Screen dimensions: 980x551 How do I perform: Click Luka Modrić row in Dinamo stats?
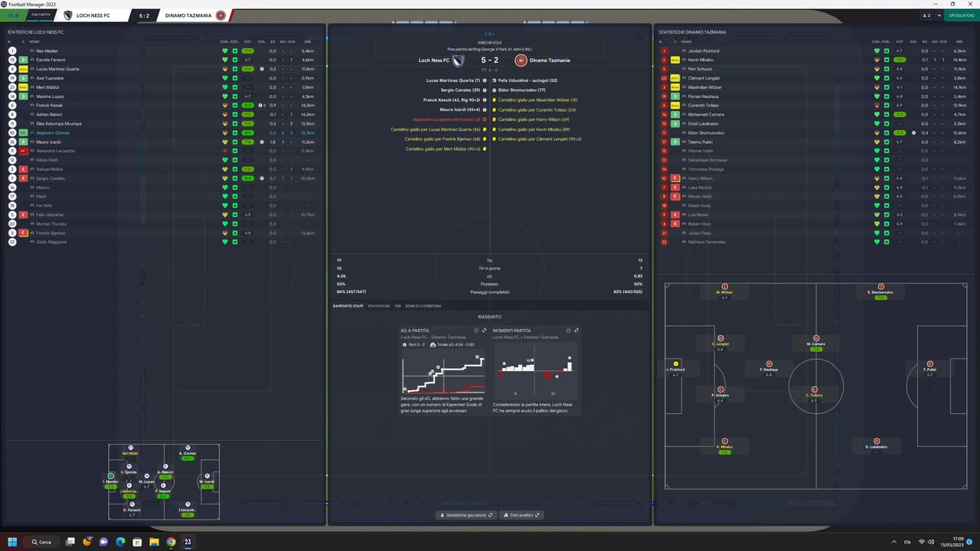[815, 187]
